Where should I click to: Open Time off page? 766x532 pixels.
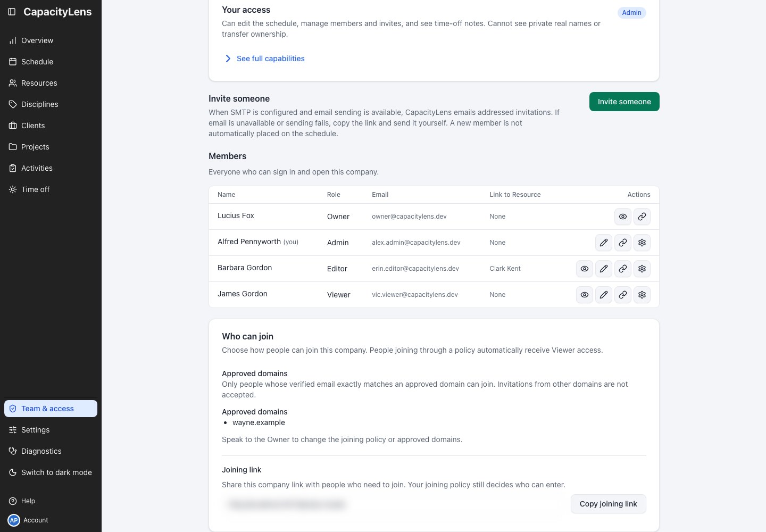(51, 189)
